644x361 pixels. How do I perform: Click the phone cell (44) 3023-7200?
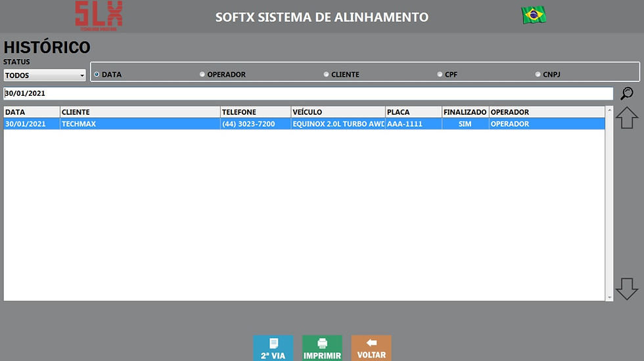point(256,124)
